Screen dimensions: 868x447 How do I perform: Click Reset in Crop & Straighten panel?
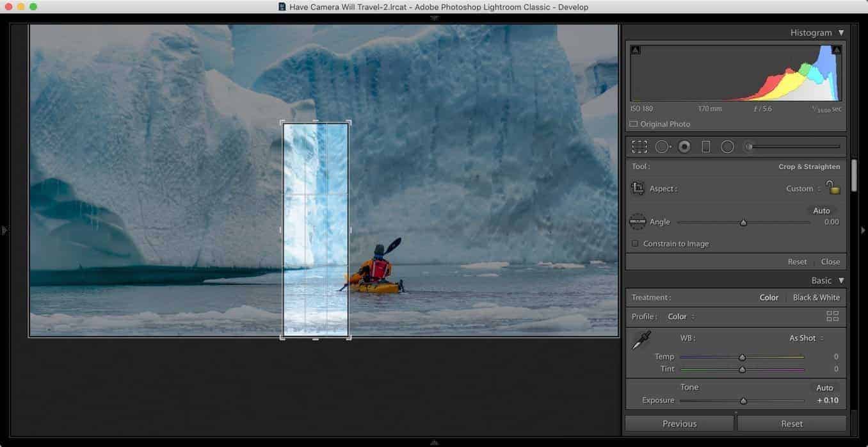pos(797,261)
